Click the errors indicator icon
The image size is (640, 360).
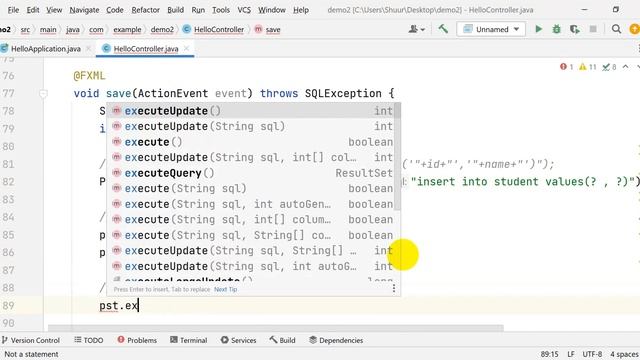(x=566, y=67)
